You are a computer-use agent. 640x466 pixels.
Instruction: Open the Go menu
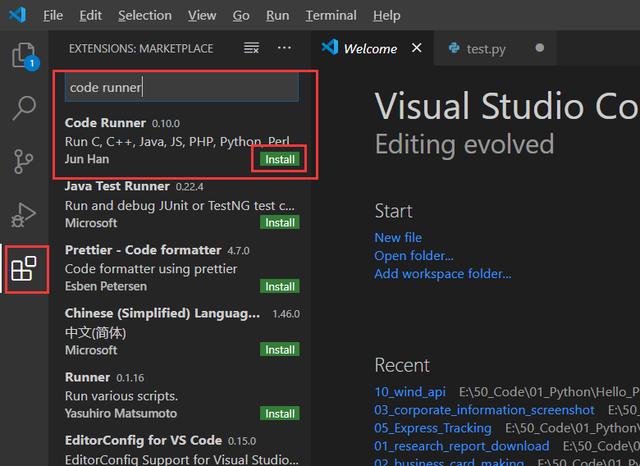[x=241, y=16]
